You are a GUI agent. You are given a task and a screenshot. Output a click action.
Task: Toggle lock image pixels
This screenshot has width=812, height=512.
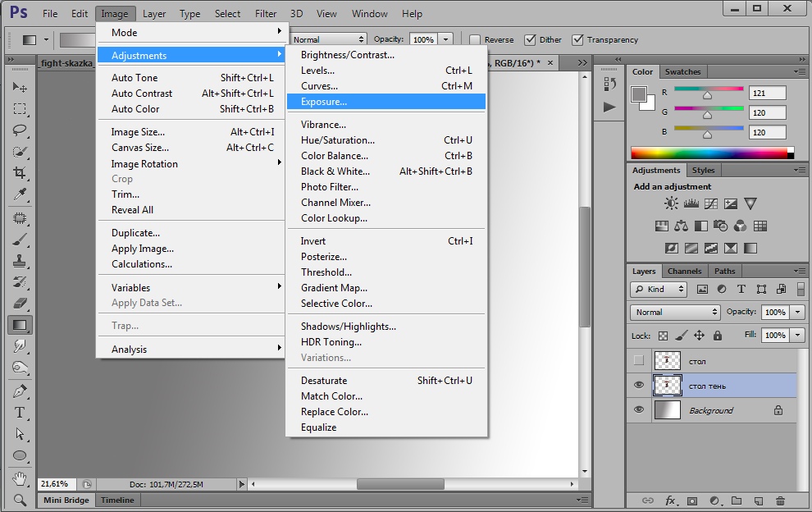tap(681, 336)
